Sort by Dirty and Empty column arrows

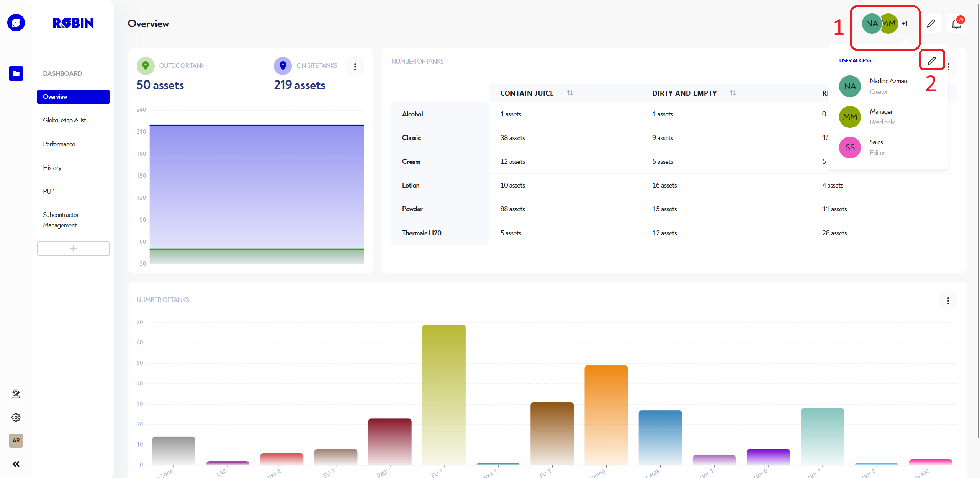pos(733,93)
